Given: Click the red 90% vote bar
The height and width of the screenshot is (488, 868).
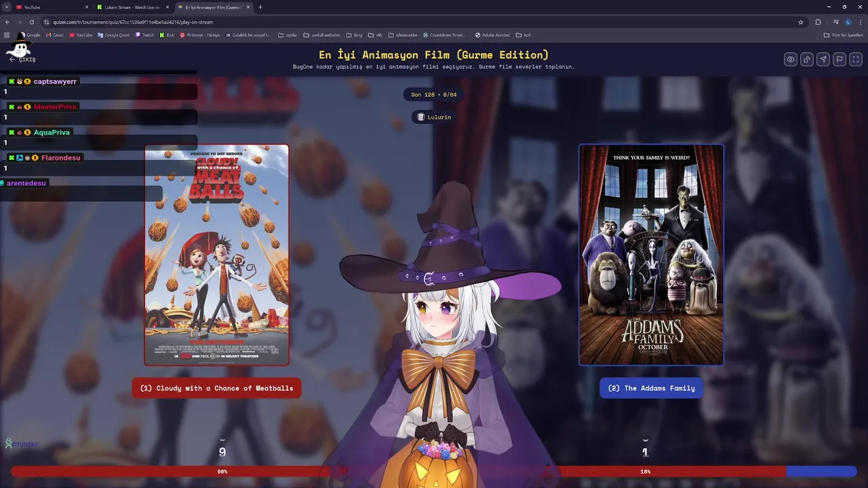Looking at the screenshot, I should tap(398, 471).
